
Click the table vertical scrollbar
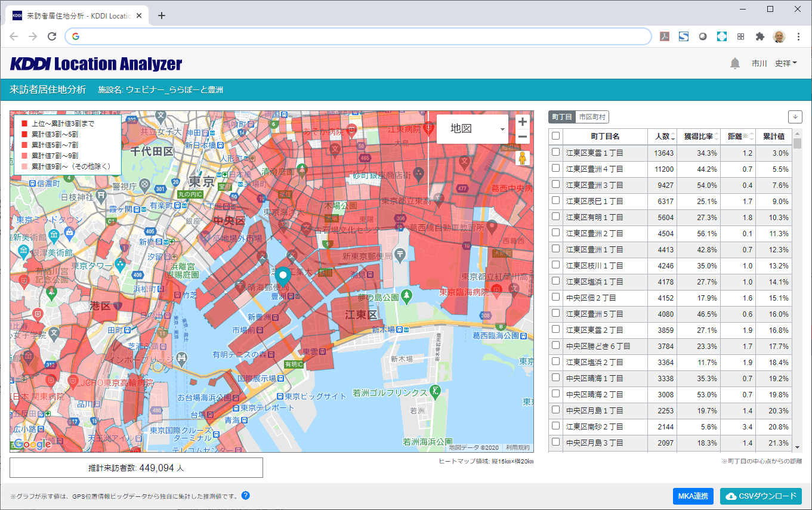point(797,143)
